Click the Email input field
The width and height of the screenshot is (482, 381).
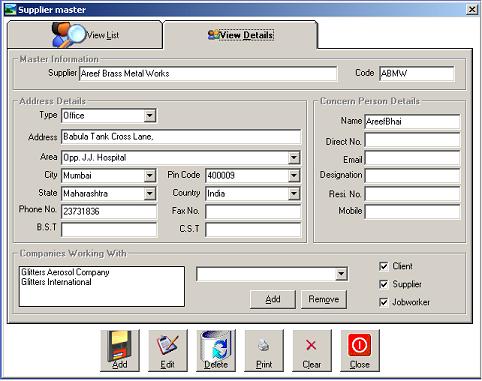pos(412,158)
